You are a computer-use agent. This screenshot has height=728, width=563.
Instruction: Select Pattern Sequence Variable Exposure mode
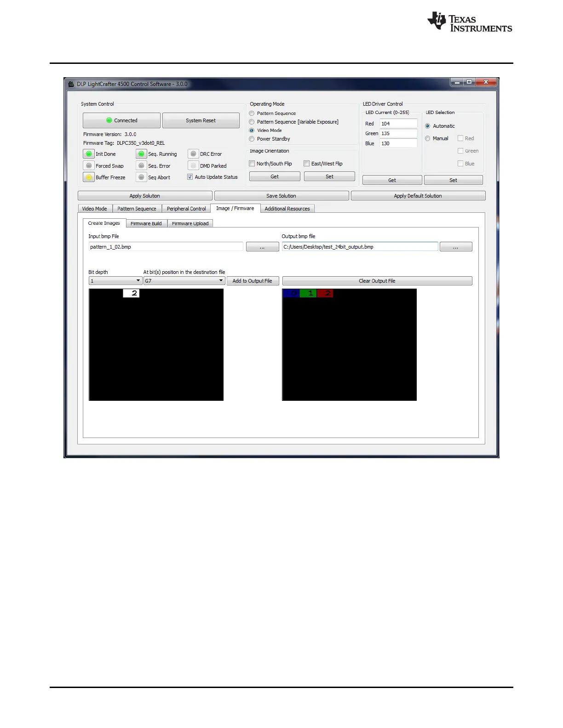(x=252, y=122)
